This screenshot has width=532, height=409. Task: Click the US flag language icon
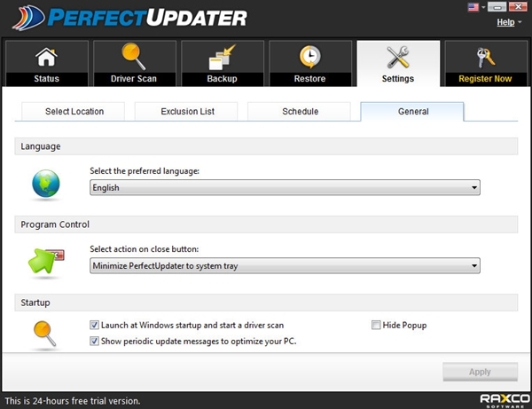(473, 7)
